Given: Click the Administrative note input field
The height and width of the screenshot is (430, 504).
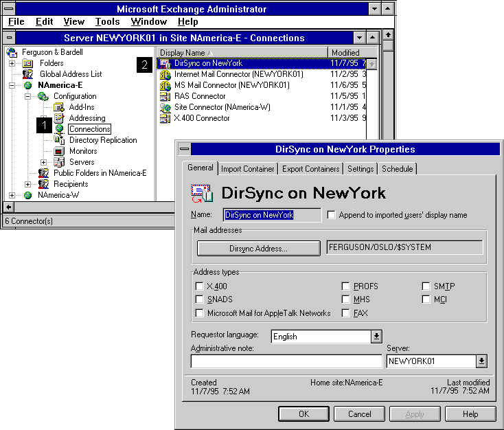Looking at the screenshot, I should click(x=286, y=361).
